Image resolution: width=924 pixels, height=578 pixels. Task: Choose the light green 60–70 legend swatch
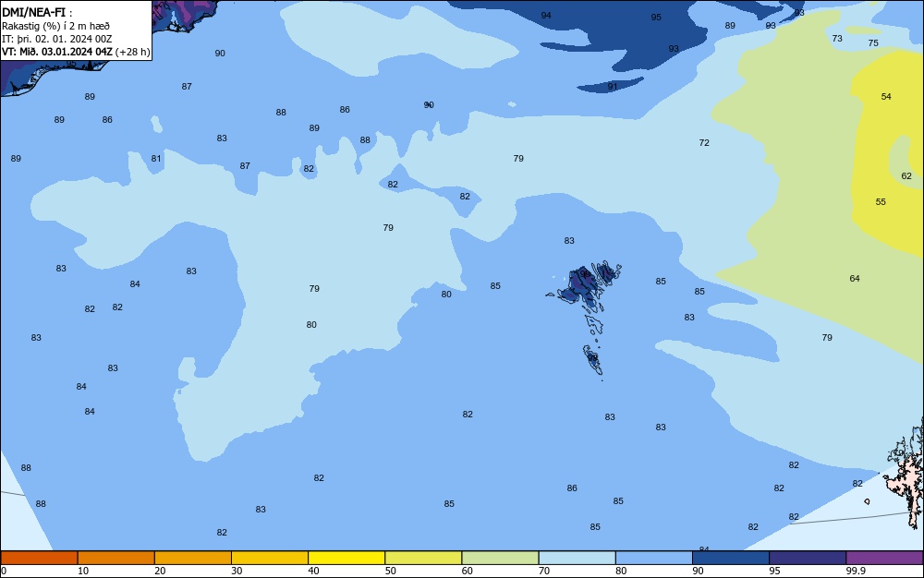(500, 558)
